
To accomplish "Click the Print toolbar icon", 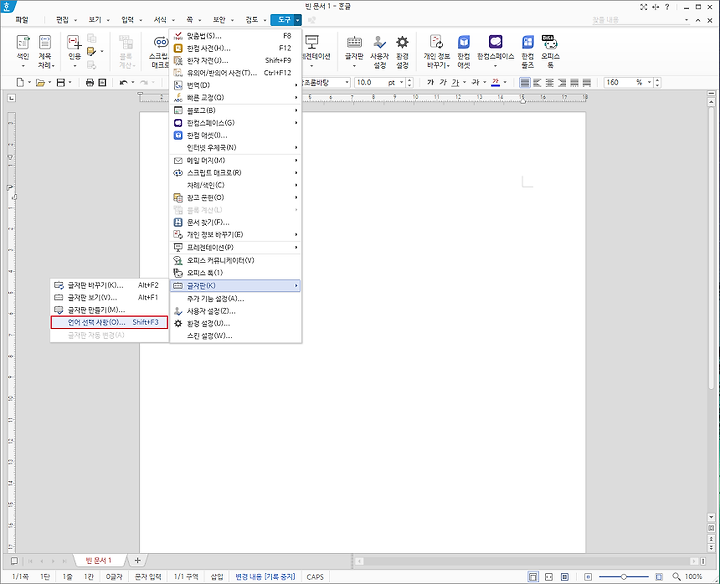I will click(x=90, y=83).
